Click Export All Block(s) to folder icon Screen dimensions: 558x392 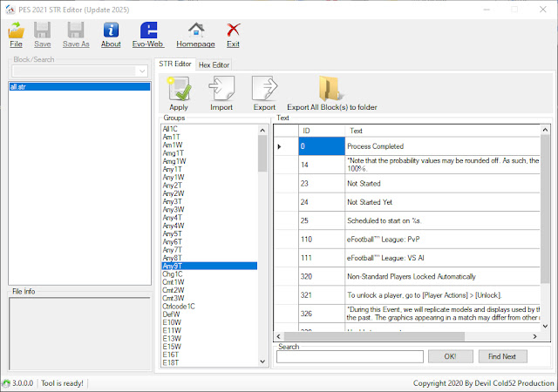[x=331, y=88]
